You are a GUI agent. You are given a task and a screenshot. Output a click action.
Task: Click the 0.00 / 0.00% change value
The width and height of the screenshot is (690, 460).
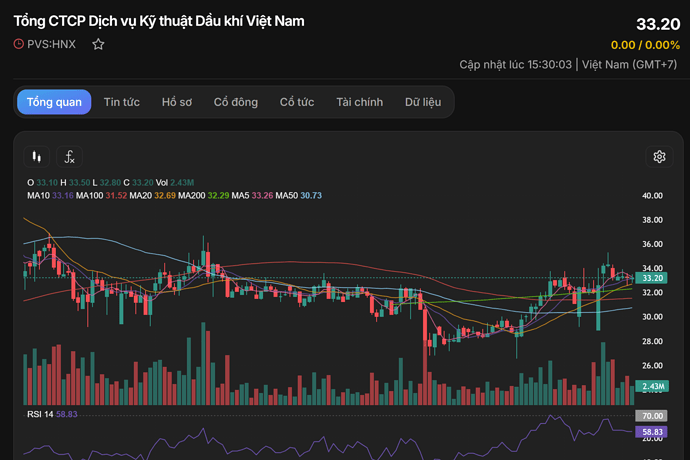point(645,45)
